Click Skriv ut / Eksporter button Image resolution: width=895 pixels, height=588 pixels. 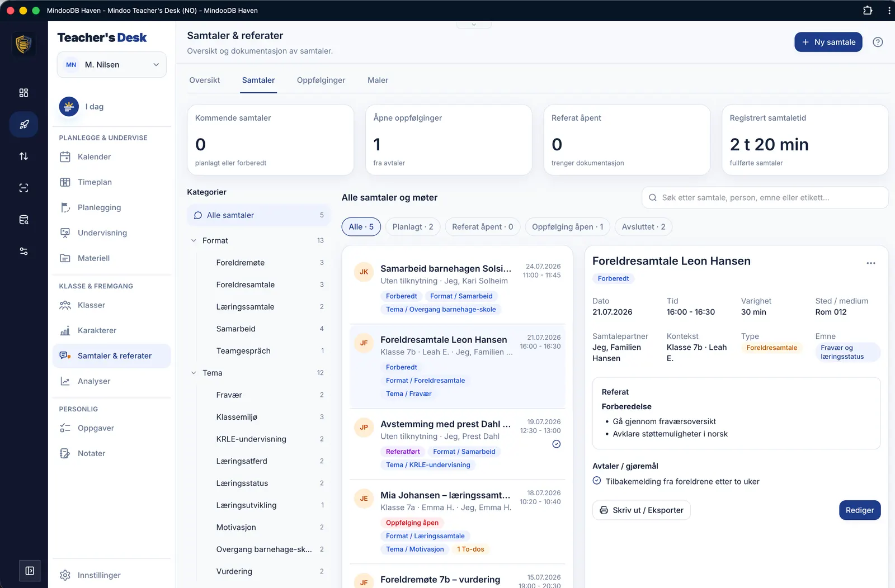642,510
